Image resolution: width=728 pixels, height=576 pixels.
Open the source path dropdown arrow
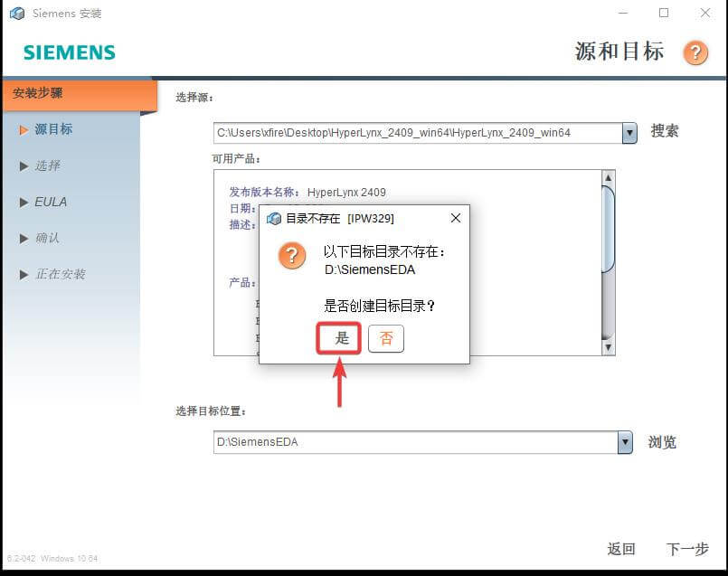point(629,133)
